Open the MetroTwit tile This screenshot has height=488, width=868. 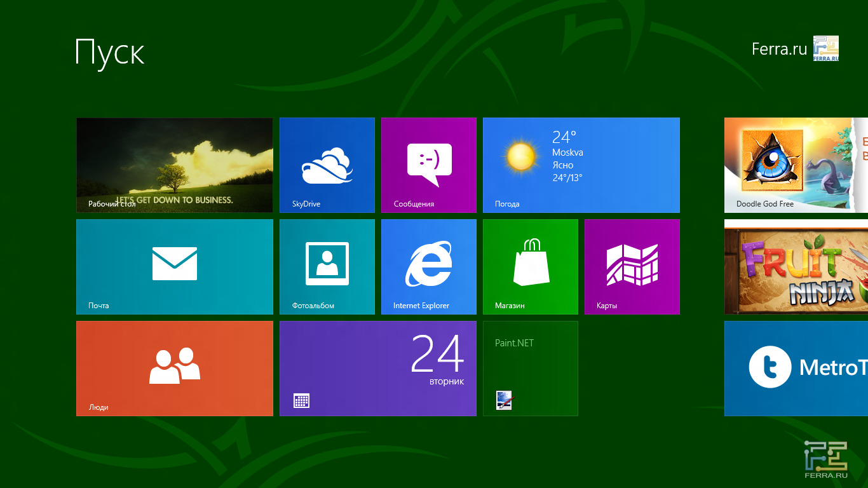pos(796,369)
